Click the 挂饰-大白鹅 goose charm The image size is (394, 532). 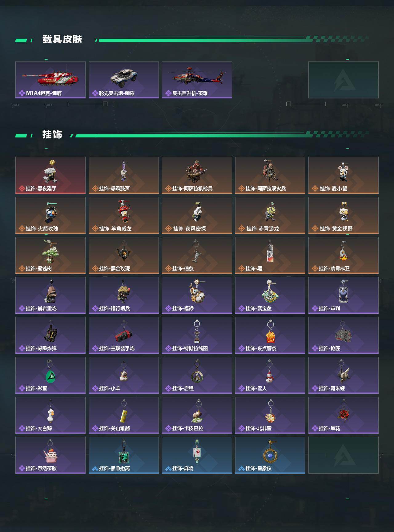pyautogui.click(x=50, y=415)
